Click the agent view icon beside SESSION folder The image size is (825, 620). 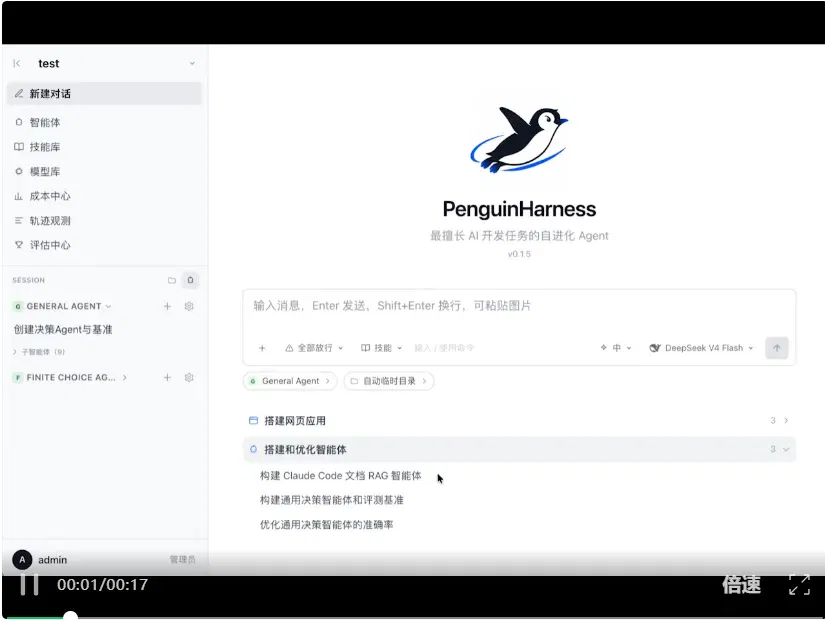point(190,281)
